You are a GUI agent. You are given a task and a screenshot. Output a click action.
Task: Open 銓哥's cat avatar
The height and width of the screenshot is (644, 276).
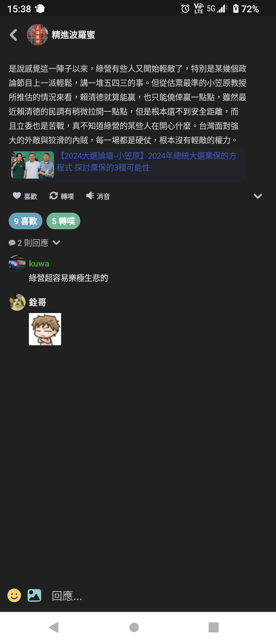point(17,302)
